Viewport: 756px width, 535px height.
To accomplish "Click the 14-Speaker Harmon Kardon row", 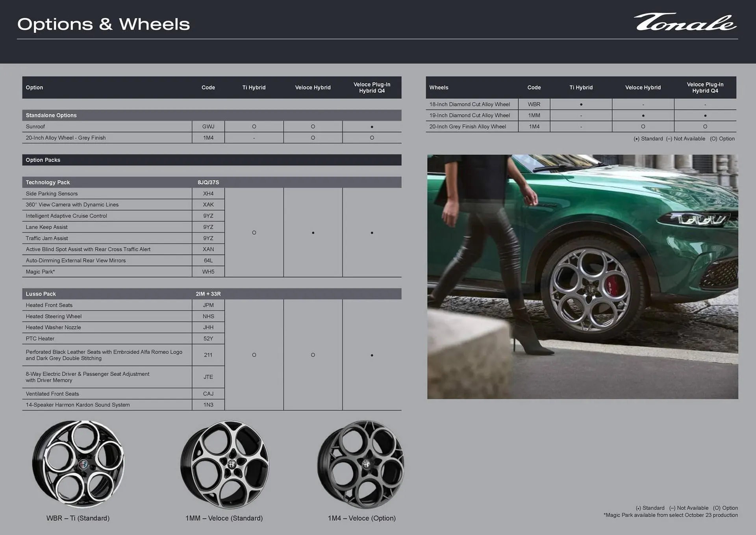I will coord(77,405).
